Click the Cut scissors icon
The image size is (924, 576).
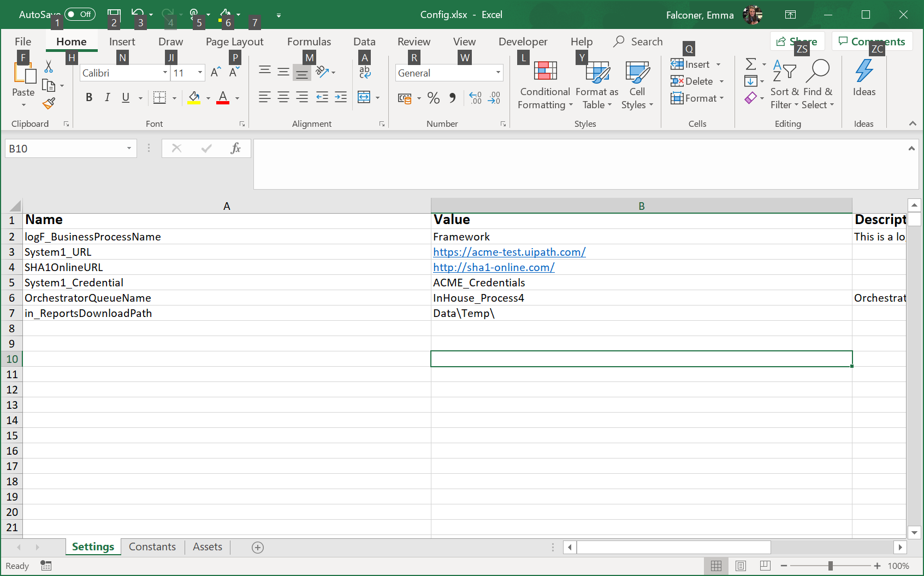point(49,67)
